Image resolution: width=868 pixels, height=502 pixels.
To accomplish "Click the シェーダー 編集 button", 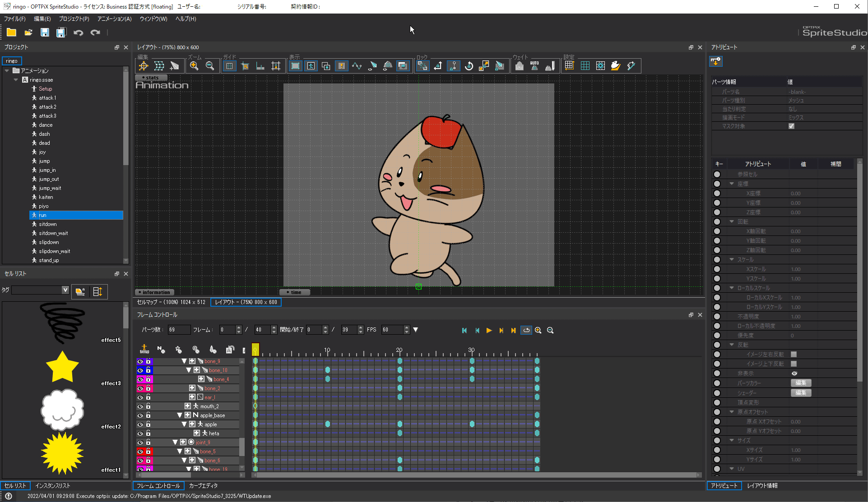I will pyautogui.click(x=801, y=393).
